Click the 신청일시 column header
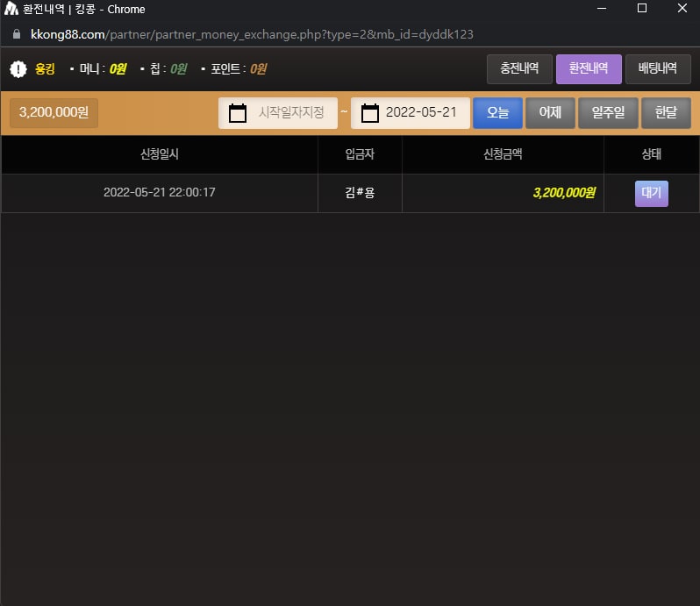The height and width of the screenshot is (606, 700). click(160, 154)
